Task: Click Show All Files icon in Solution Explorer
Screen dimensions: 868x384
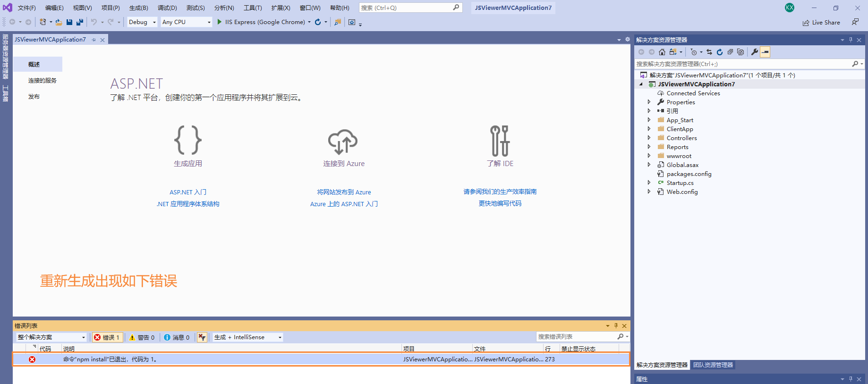Action: click(740, 52)
